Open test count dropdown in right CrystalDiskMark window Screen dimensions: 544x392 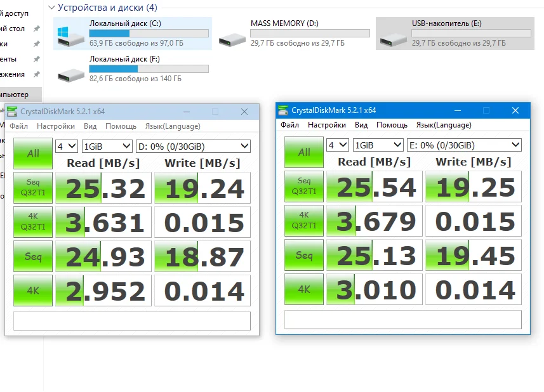point(338,145)
